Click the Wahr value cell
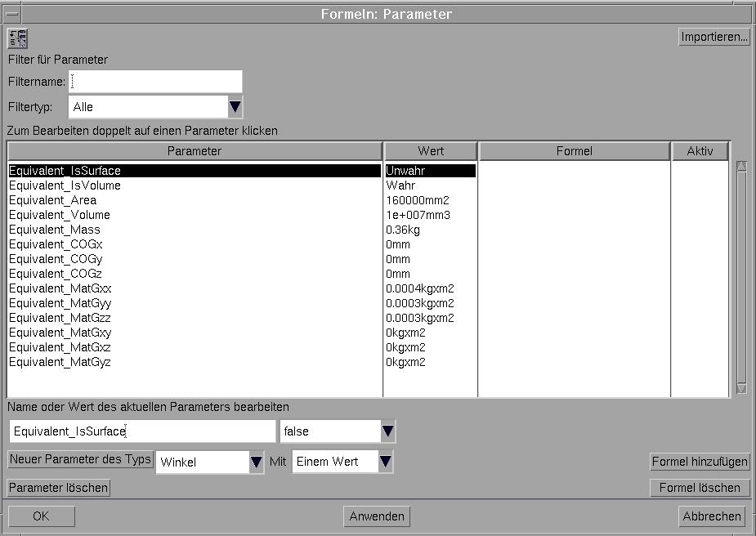This screenshot has height=536, width=756. pyautogui.click(x=400, y=185)
